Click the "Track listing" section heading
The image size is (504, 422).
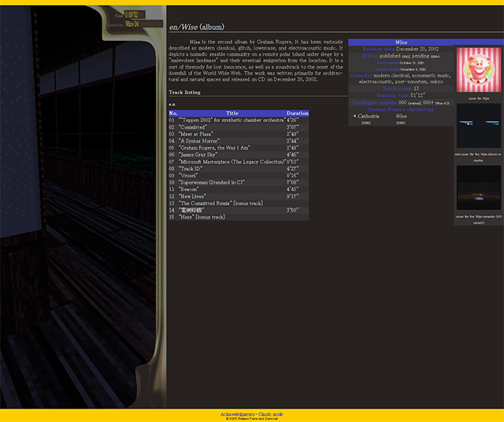(x=187, y=93)
